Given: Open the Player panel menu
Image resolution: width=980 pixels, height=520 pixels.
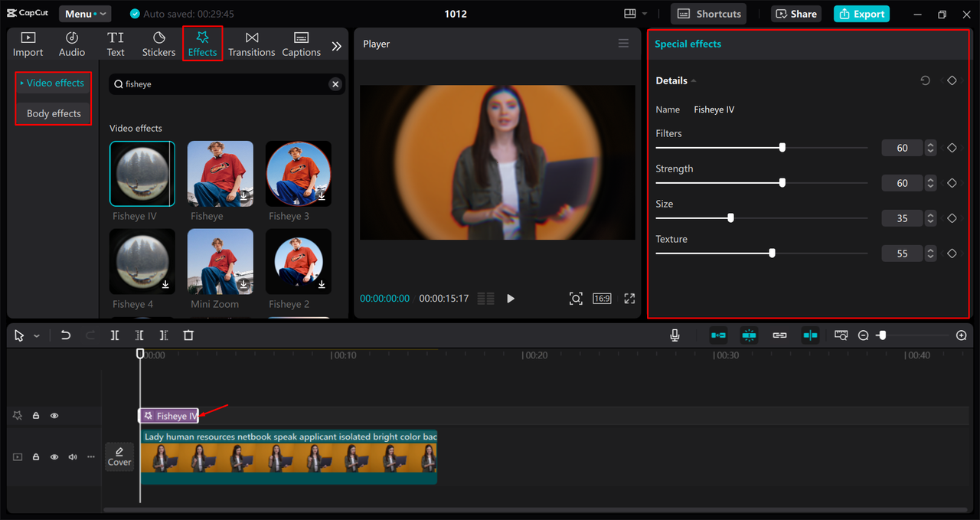Looking at the screenshot, I should coord(623,44).
